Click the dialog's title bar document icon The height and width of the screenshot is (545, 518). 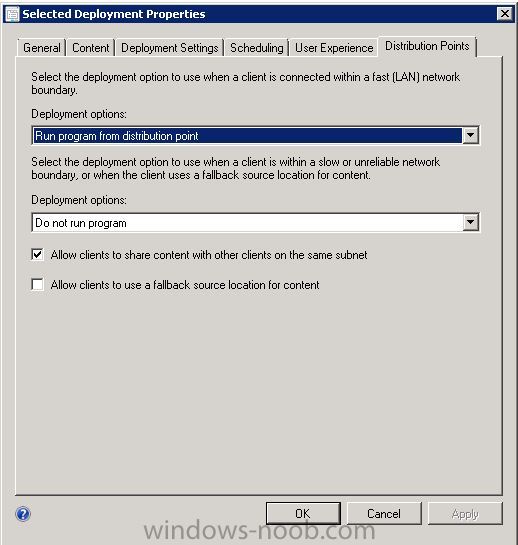coord(13,14)
